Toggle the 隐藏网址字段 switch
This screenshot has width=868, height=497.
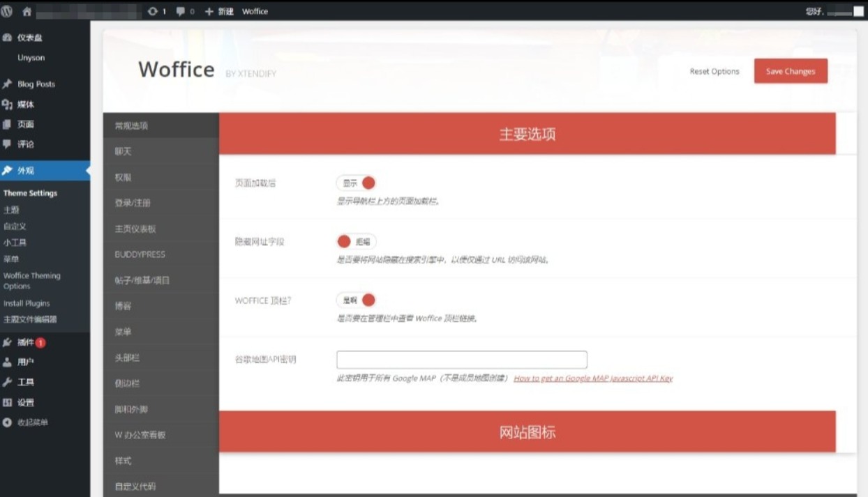(356, 242)
